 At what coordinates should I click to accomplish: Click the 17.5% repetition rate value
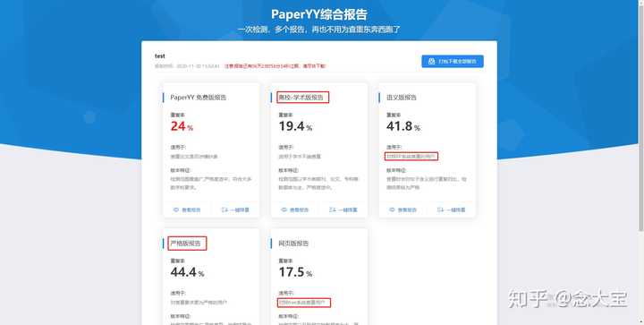click(x=295, y=272)
